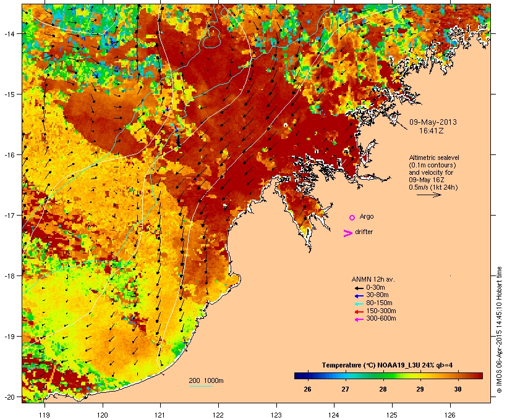Click the cyan 80-150m legend arrow
This screenshot has width=507, height=420.
point(359,304)
